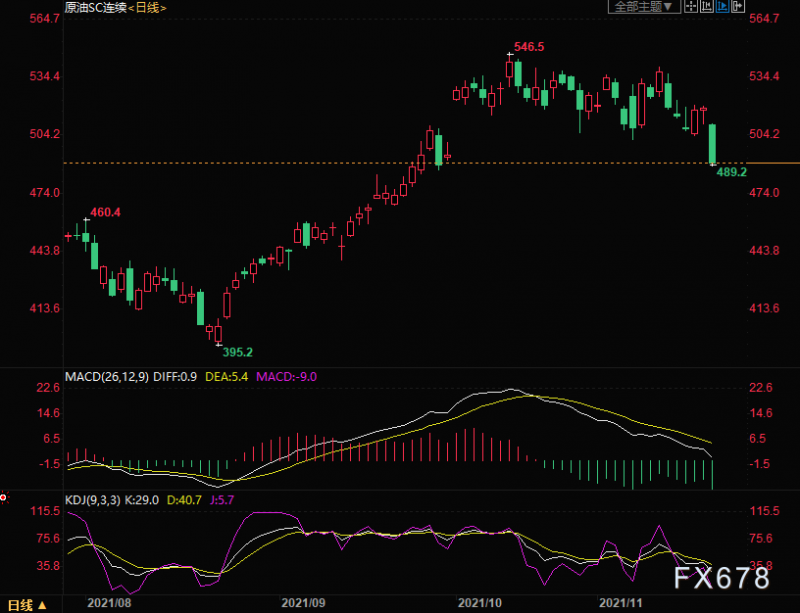The height and width of the screenshot is (613, 800).
Task: Click the KDJ(9,3,3) indicator label
Action: pyautogui.click(x=93, y=500)
